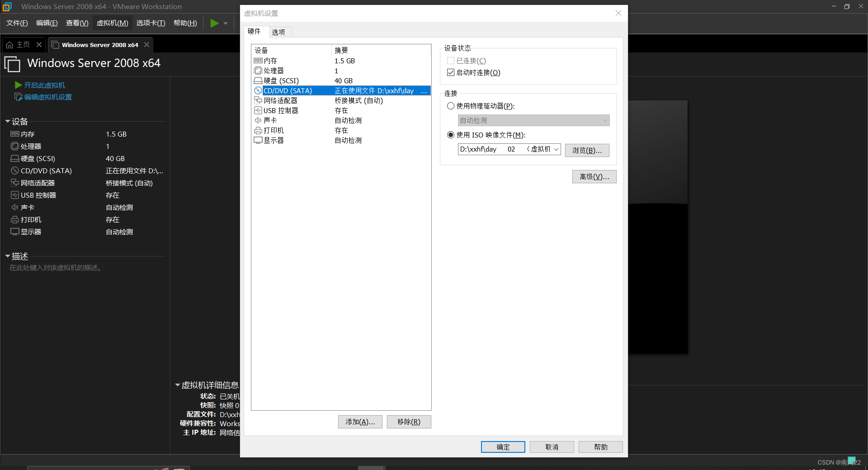
Task: Click the USB controller icon in dialog list
Action: [x=258, y=110]
